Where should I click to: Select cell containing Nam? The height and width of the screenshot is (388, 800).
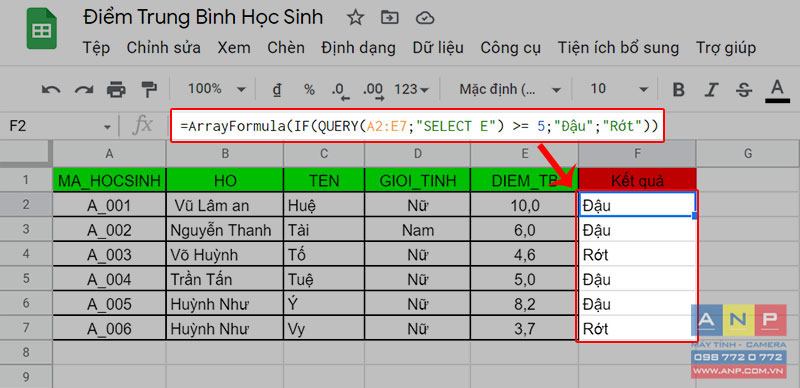click(417, 230)
